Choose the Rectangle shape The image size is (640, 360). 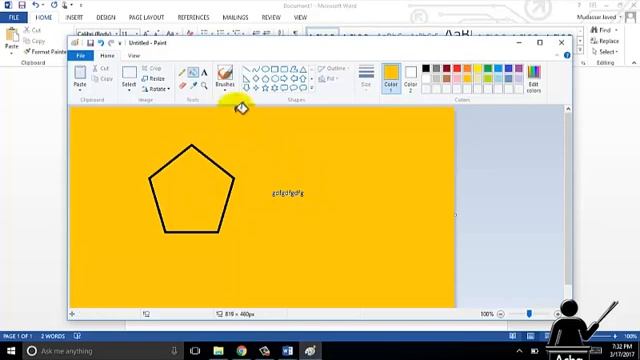tap(275, 69)
